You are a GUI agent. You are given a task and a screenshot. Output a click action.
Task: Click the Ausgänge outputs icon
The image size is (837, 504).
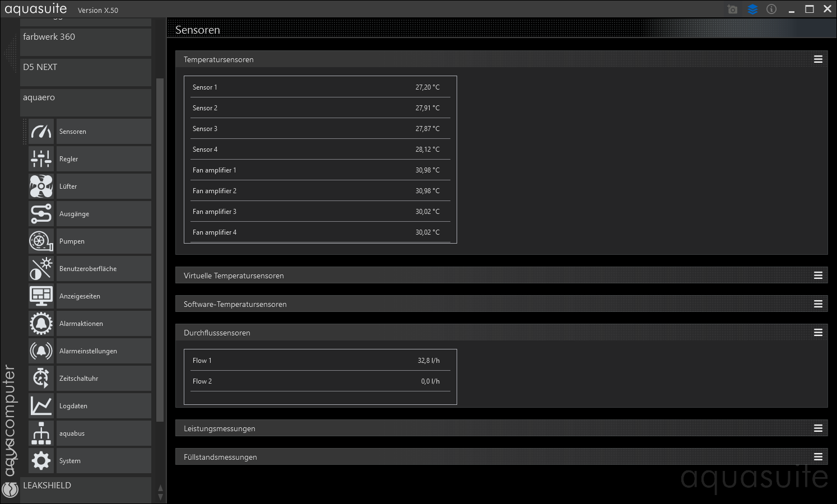click(41, 214)
